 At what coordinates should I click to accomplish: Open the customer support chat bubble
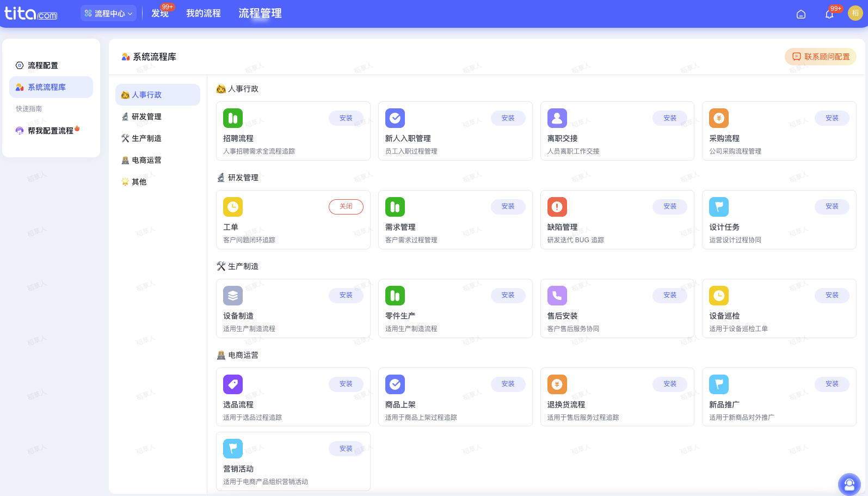[849, 484]
